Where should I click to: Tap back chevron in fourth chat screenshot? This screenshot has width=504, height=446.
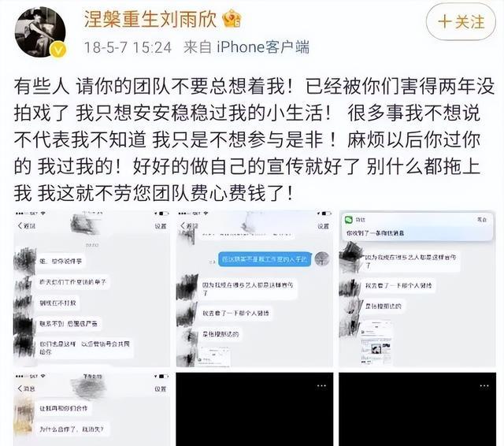(20, 388)
